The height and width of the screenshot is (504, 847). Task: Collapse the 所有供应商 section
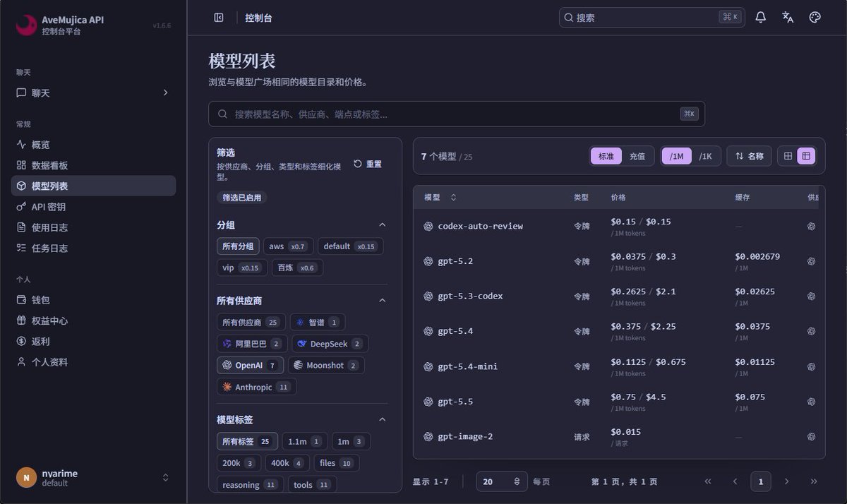pos(383,301)
